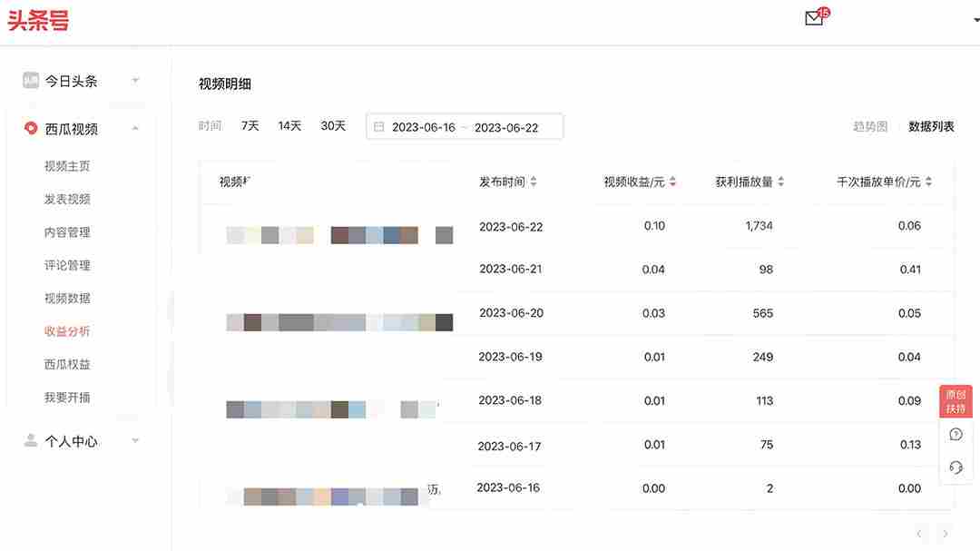Click the end date 2023-06-22 field

coord(506,128)
